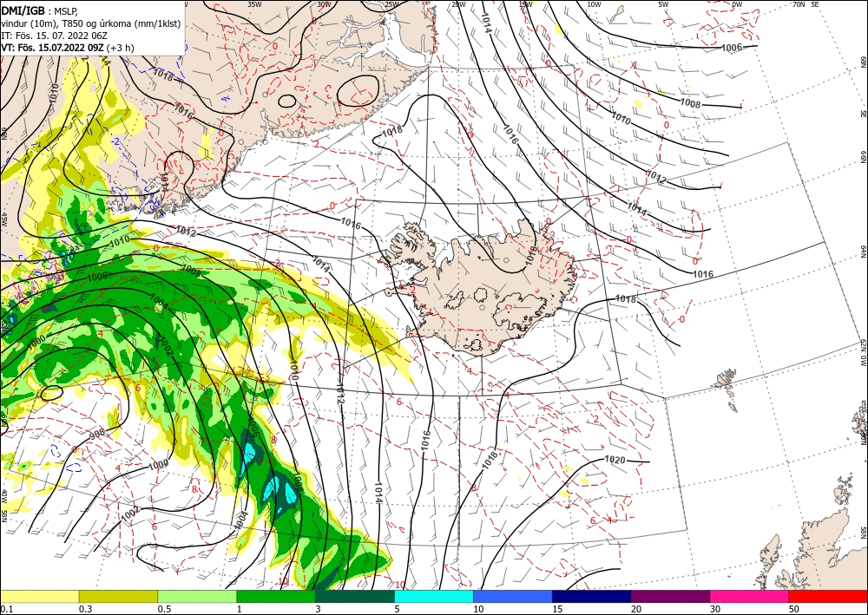Click the pale yellow 0.1–0.3 legend swatch
The image size is (868, 615).
pyautogui.click(x=40, y=596)
